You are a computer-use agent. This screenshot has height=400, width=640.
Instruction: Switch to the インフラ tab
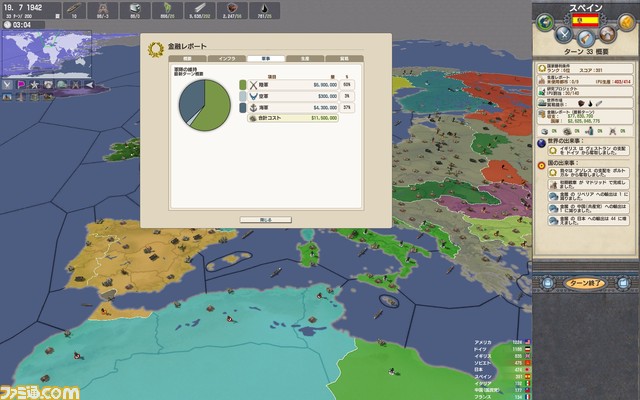(x=227, y=59)
